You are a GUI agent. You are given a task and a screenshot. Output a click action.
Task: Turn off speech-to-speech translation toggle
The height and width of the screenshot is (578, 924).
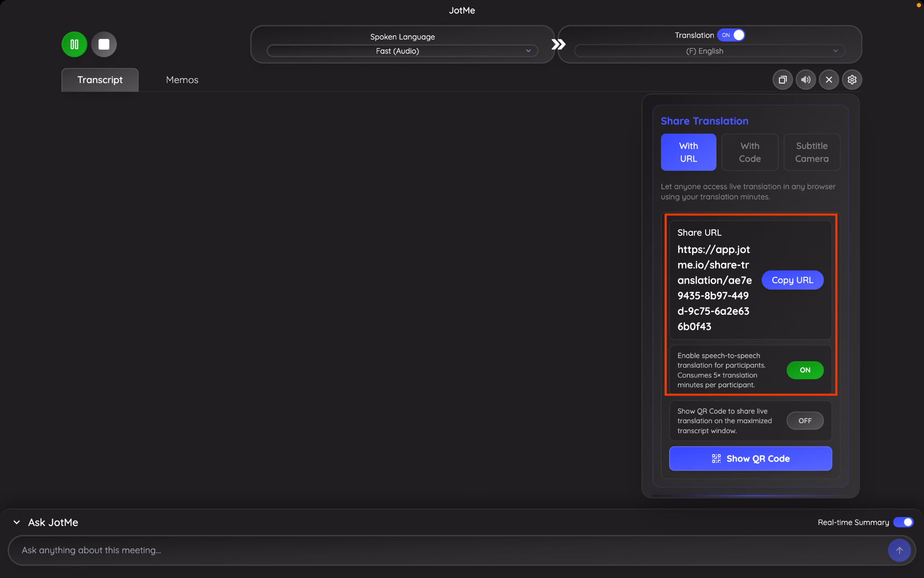pyautogui.click(x=805, y=370)
